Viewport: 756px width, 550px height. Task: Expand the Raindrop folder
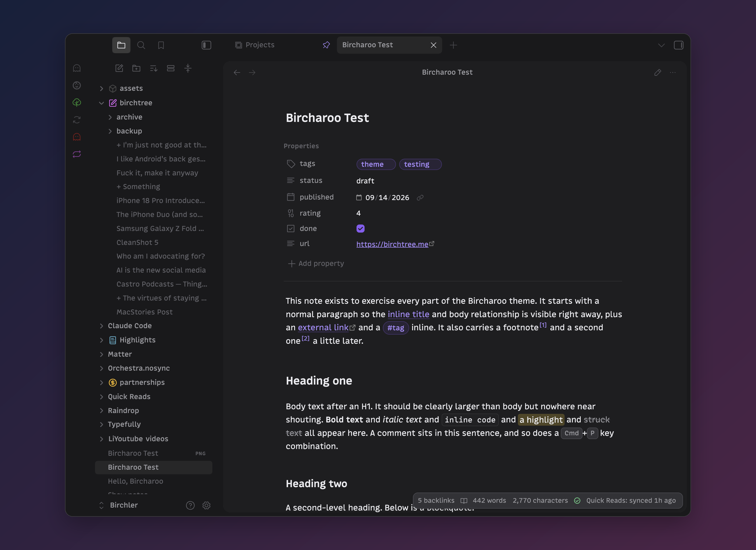tap(102, 411)
